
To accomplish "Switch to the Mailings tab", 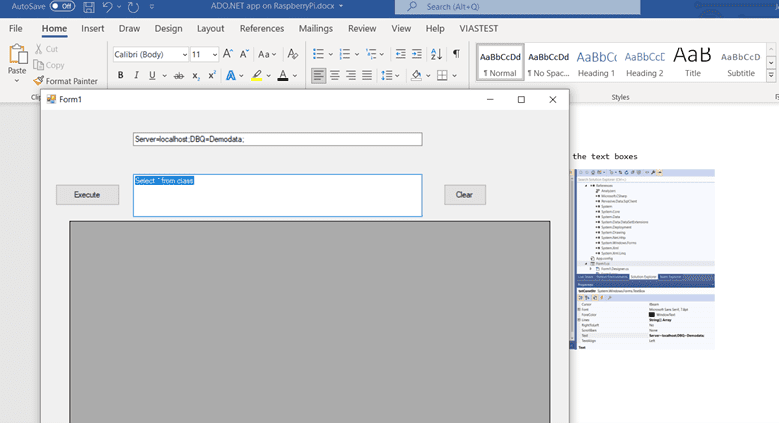I will 315,28.
